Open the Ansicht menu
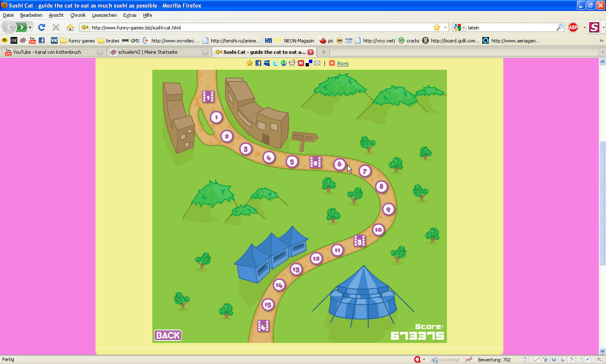Screen dimensions: 606x364 [56, 15]
